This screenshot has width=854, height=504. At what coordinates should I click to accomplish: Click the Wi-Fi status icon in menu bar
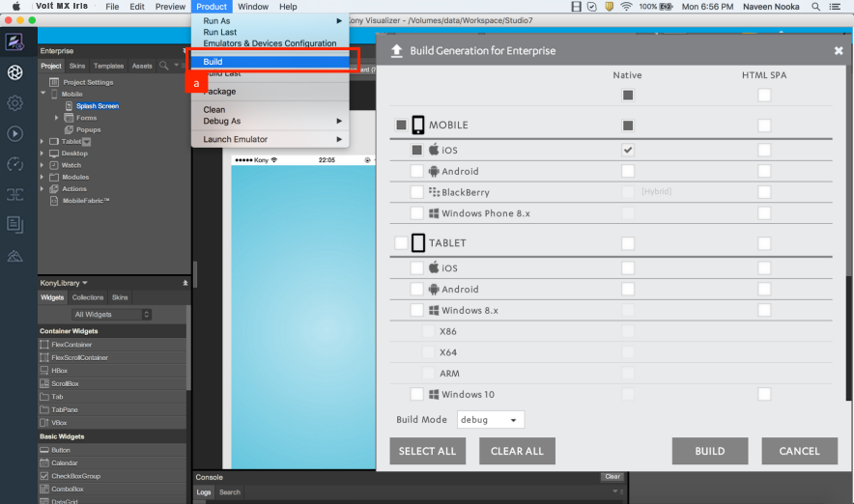pyautogui.click(x=626, y=7)
